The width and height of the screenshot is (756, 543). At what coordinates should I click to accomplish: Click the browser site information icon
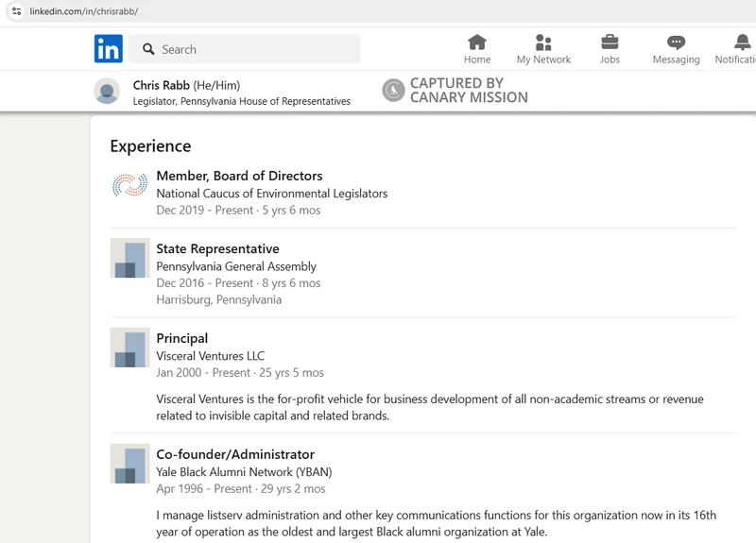coord(16,10)
